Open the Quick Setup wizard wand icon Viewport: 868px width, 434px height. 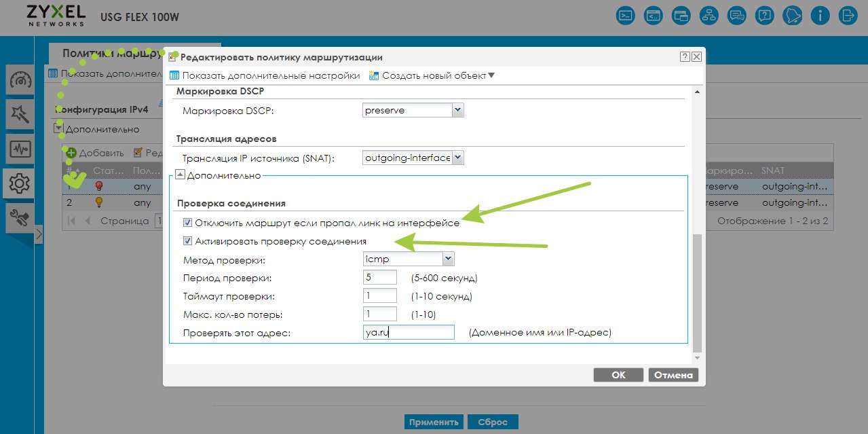[20, 115]
